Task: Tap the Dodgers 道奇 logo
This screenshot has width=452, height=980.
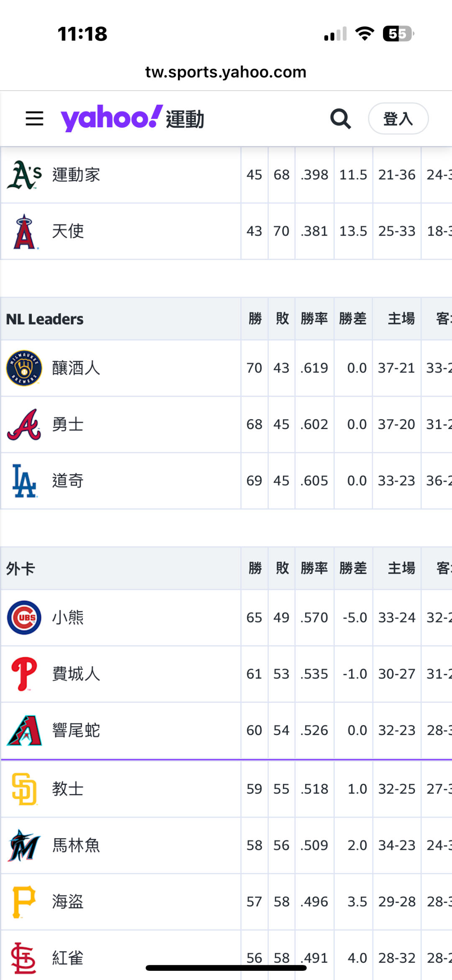Action: [x=24, y=481]
